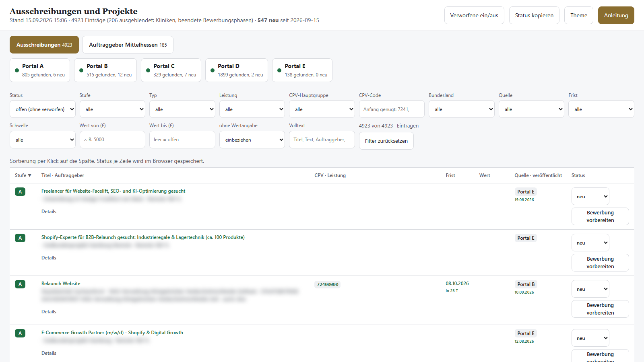Change status dropdown of Shopify-Experte row
This screenshot has height=362, width=644.
click(x=590, y=243)
